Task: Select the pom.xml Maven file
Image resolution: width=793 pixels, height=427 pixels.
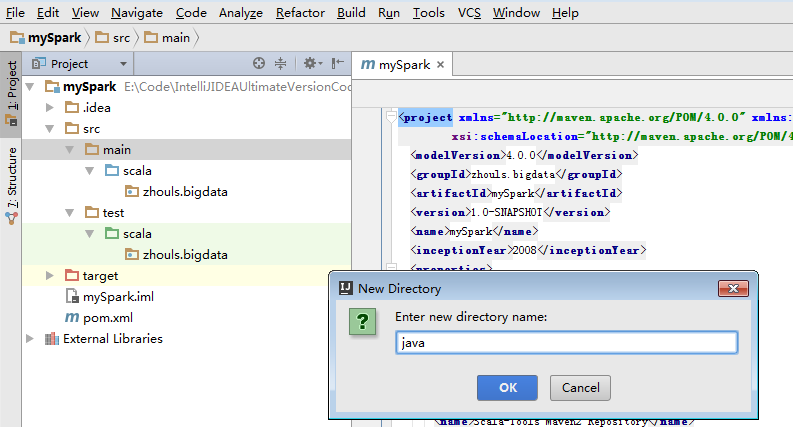Action: tap(99, 318)
